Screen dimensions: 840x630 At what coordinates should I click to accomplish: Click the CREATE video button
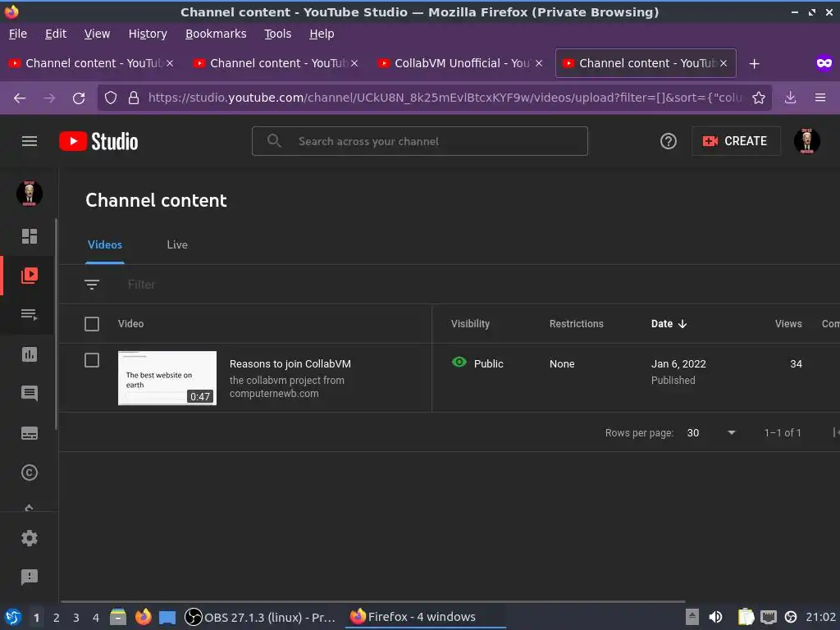pyautogui.click(x=736, y=141)
